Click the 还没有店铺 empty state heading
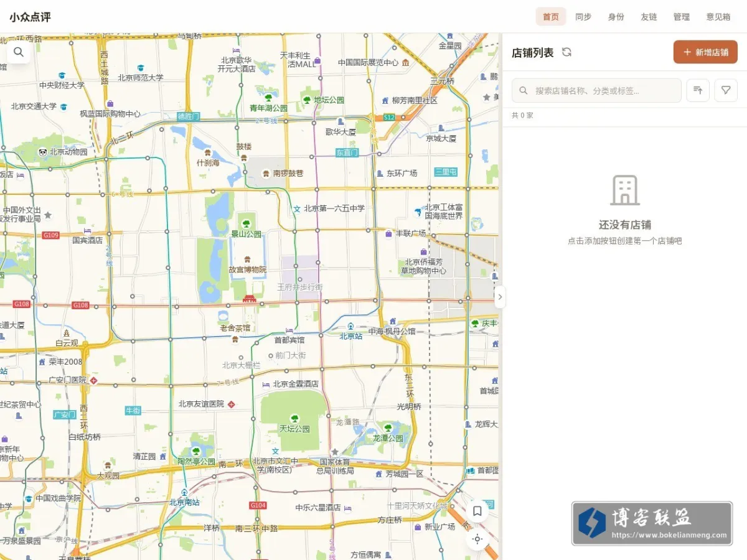 click(x=625, y=225)
